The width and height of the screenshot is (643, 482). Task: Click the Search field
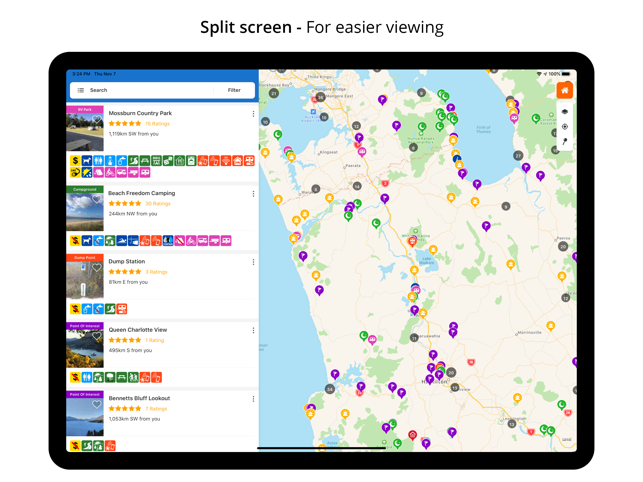[x=145, y=90]
